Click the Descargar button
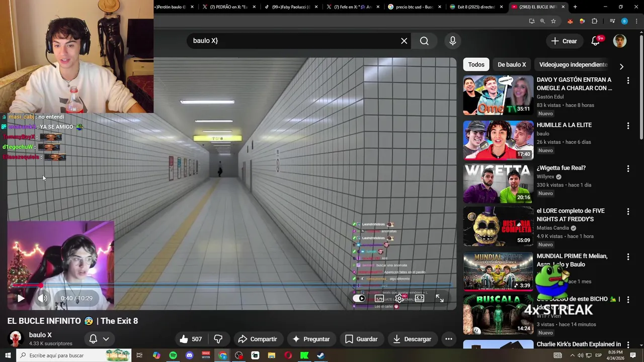The width and height of the screenshot is (644, 362). click(x=412, y=339)
